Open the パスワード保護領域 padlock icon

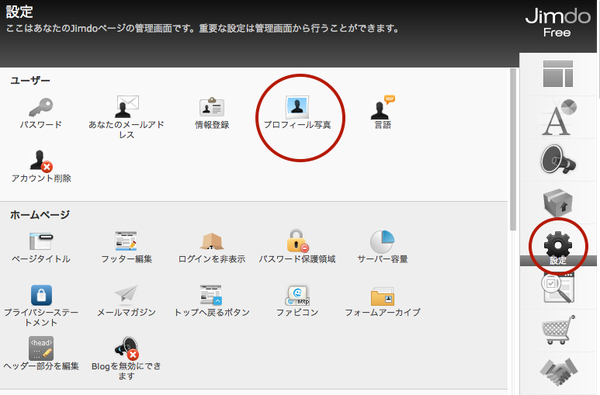297,240
